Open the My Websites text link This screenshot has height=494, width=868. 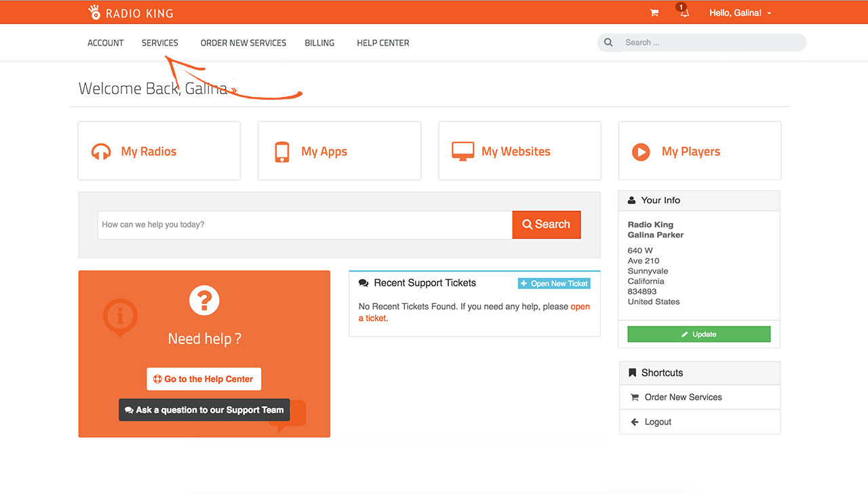(x=516, y=151)
